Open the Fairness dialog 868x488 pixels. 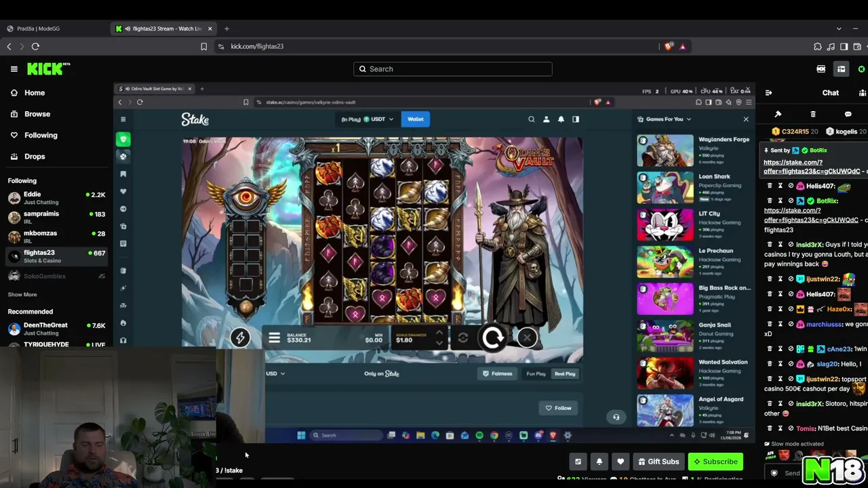tap(497, 373)
